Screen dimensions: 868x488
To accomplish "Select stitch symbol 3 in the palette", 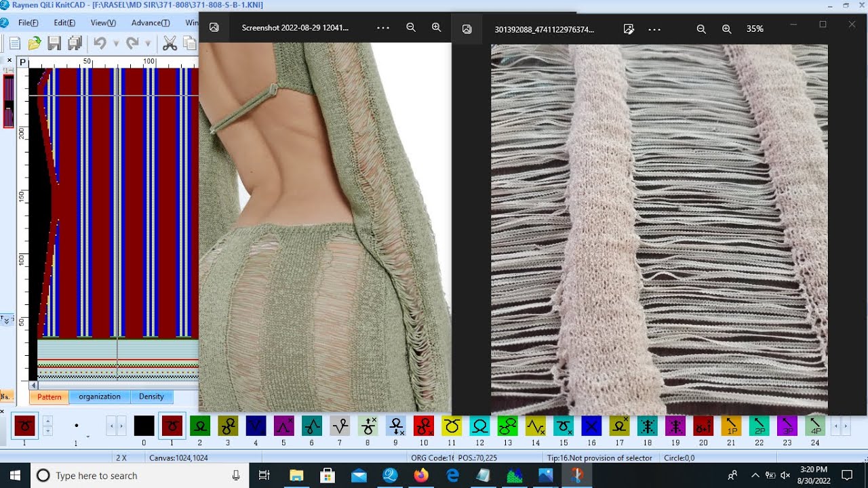I will [x=228, y=426].
